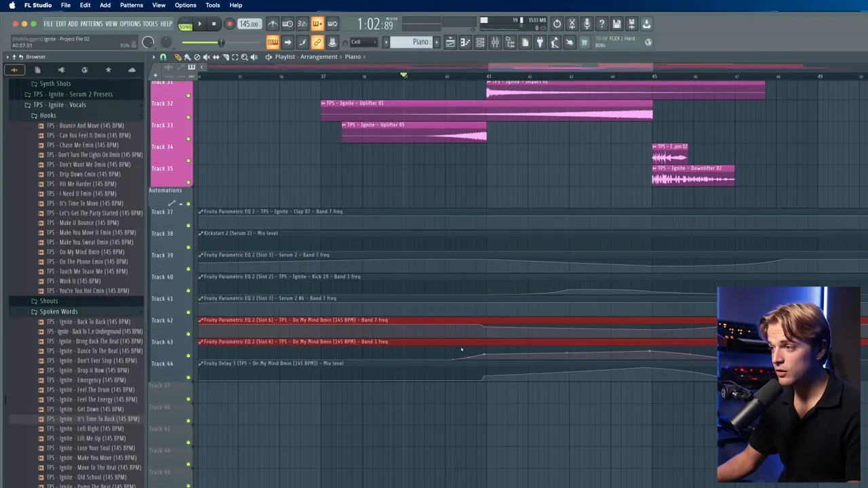
Task: Toggle the Song/Pattern mode switch
Action: click(x=185, y=24)
